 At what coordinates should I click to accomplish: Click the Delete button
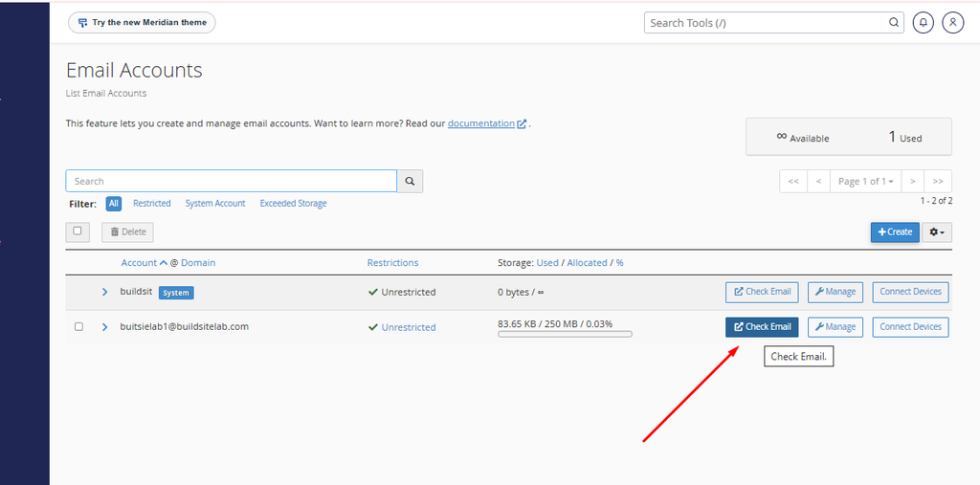point(127,231)
